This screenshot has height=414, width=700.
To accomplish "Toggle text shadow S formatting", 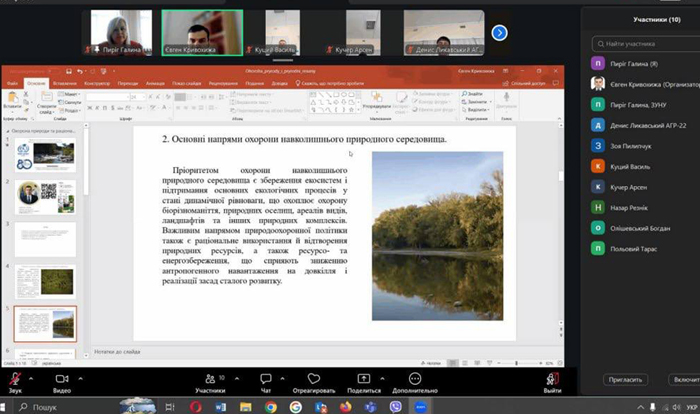I will coord(112,108).
